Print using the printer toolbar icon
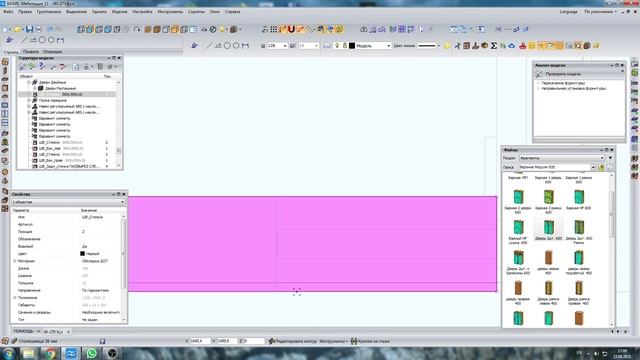Screen dimensions: 640x360 [x=38, y=29]
